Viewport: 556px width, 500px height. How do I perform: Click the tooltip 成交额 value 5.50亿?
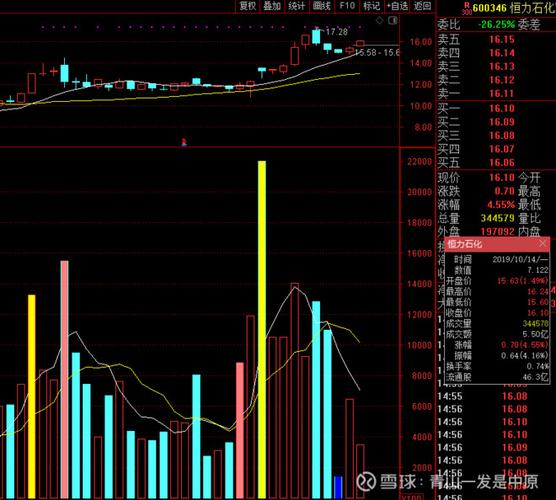click(x=535, y=334)
